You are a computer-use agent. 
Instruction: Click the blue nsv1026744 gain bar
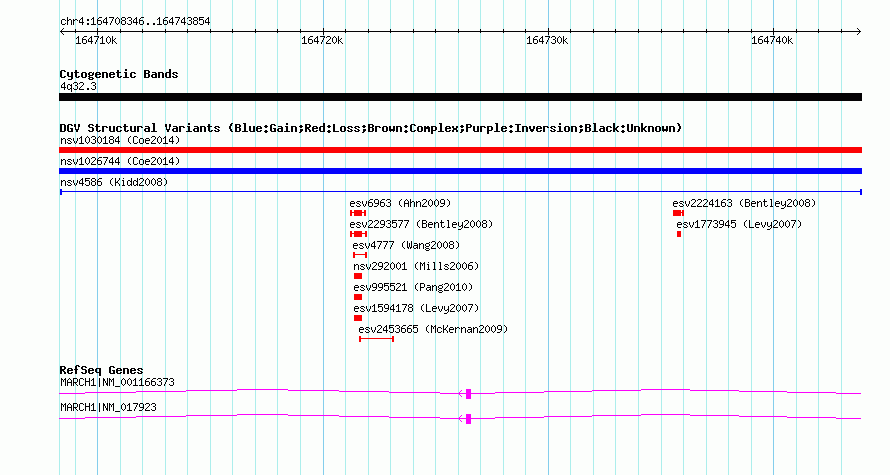[x=460, y=171]
